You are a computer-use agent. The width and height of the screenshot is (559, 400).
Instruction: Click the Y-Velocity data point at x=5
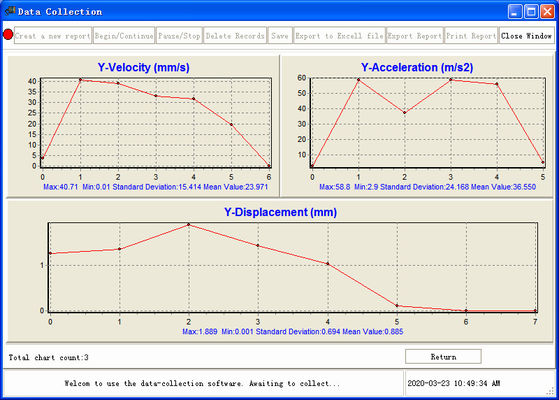pyautogui.click(x=231, y=124)
